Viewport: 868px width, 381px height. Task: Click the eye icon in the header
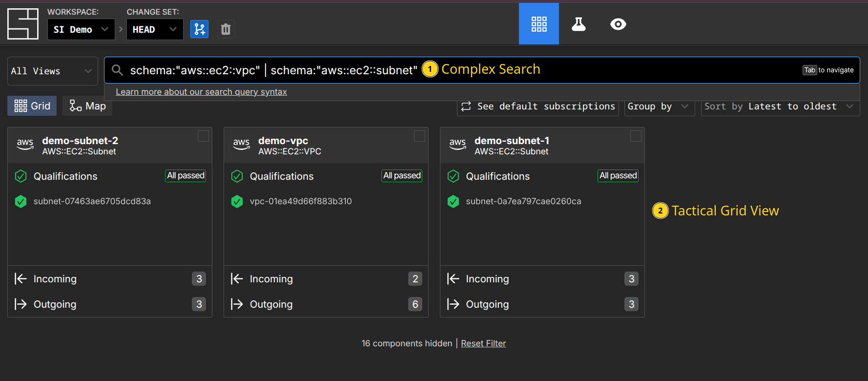pos(618,24)
